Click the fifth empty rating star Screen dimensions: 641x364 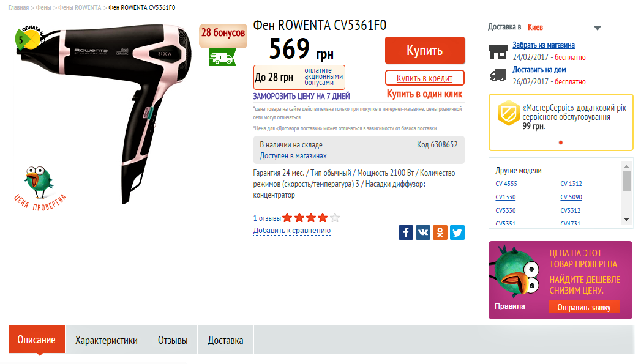(x=335, y=218)
